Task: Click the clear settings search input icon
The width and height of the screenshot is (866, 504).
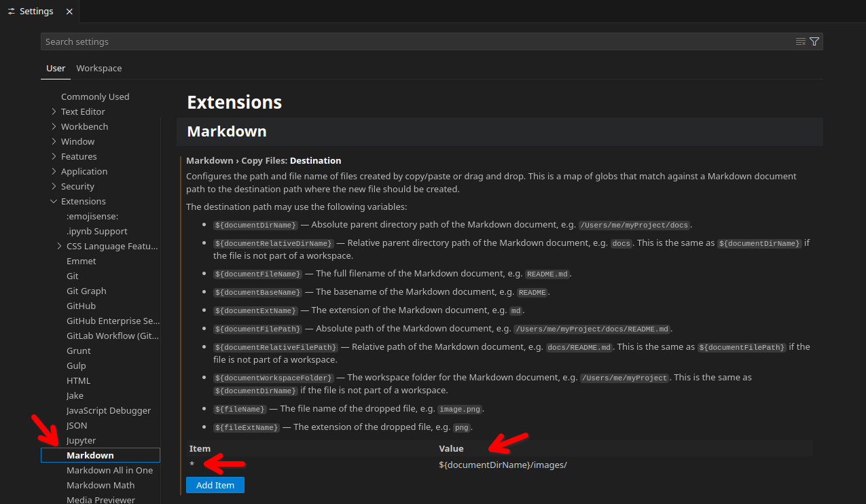Action: click(801, 42)
